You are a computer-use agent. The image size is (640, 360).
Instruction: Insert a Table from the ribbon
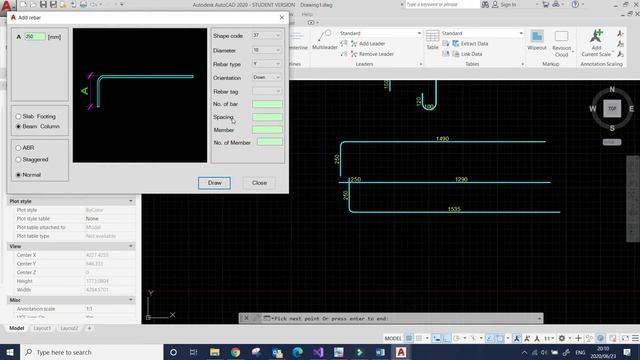pyautogui.click(x=432, y=40)
